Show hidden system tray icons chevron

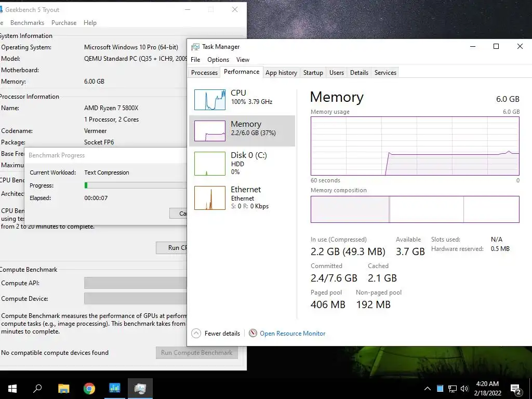click(x=428, y=389)
